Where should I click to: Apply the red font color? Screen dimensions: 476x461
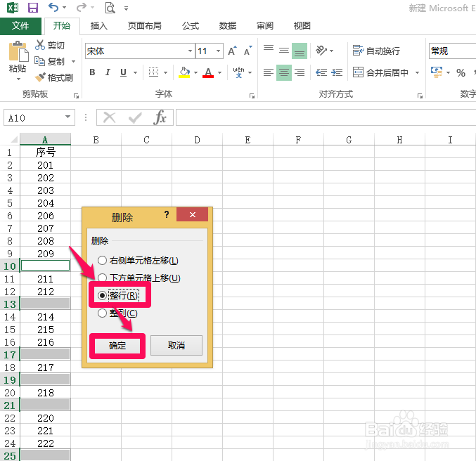(x=208, y=72)
